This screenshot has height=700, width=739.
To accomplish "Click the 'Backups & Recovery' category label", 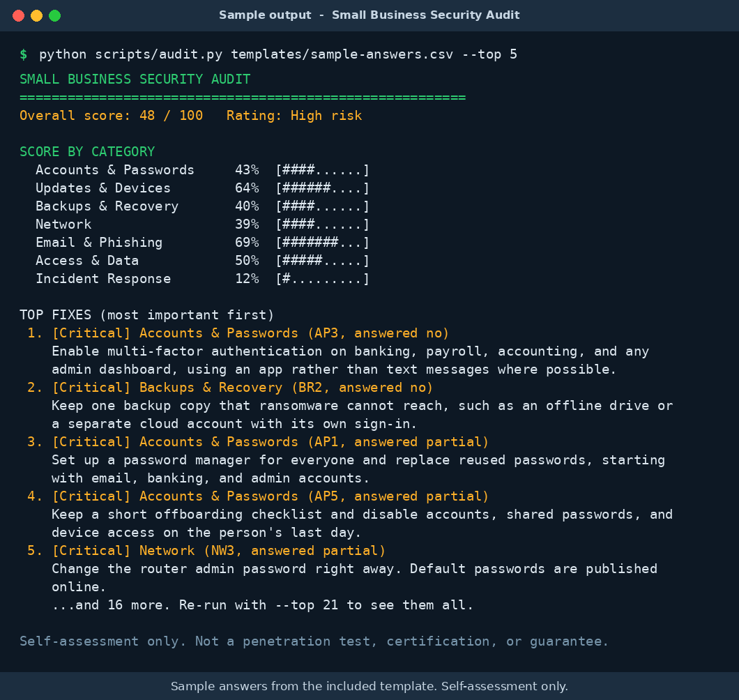I will (x=107, y=206).
